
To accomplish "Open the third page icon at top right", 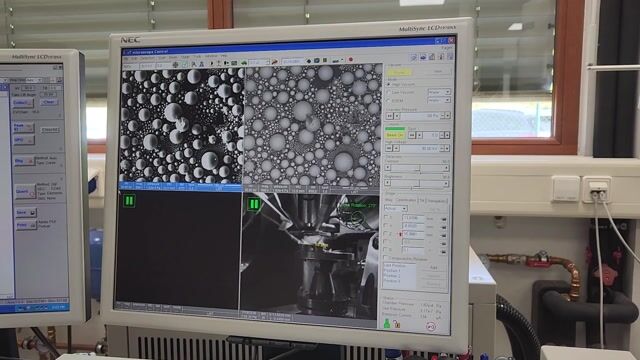I will click(x=432, y=57).
